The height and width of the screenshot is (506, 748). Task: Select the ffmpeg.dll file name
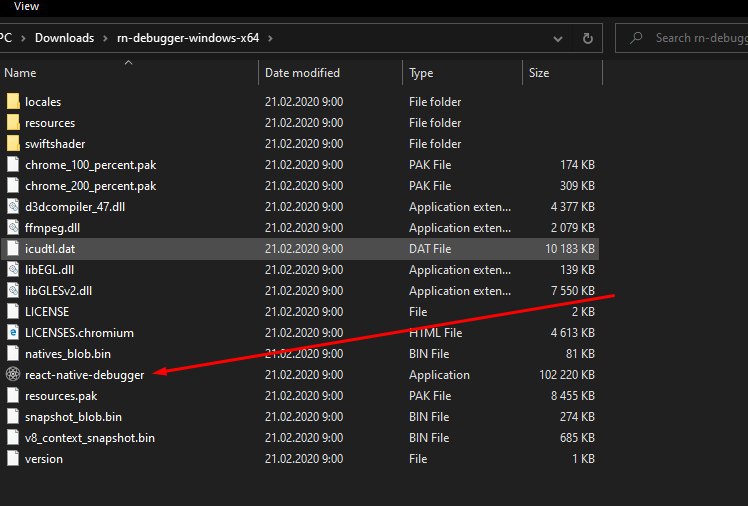point(52,228)
